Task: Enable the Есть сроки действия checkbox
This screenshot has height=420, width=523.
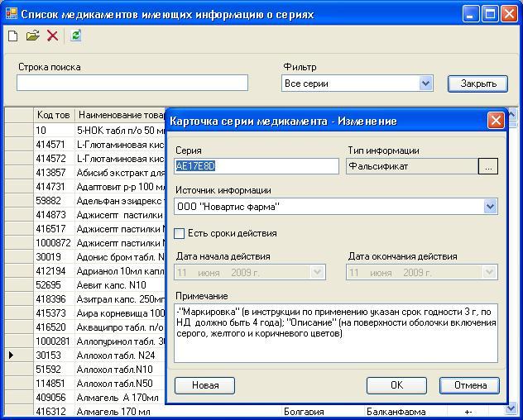Action: point(180,234)
